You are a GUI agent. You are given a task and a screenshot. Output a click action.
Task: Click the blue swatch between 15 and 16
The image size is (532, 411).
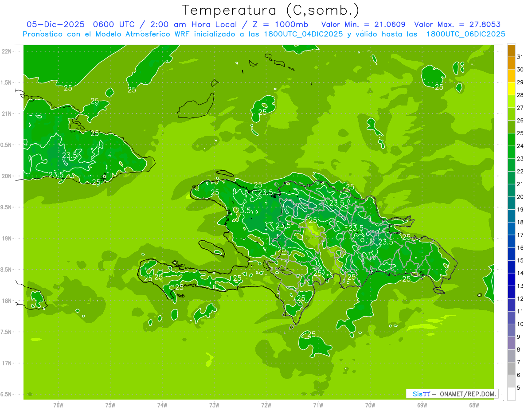tap(511, 254)
